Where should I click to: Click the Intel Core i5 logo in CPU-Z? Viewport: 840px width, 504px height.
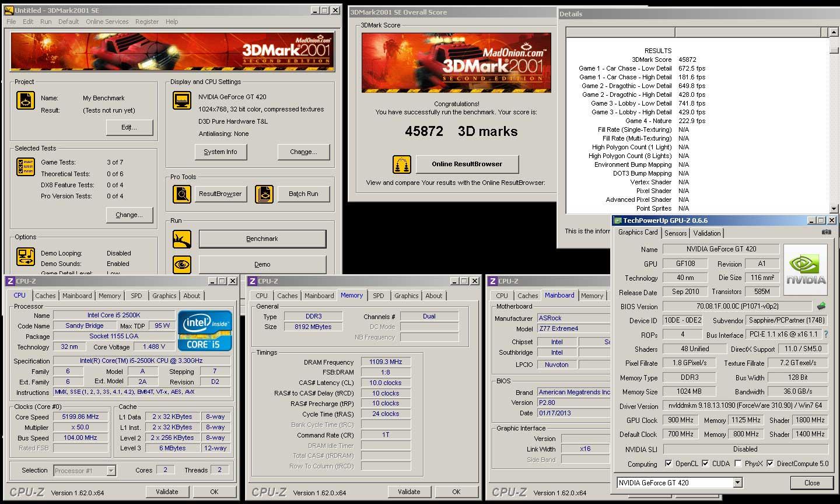pyautogui.click(x=205, y=330)
